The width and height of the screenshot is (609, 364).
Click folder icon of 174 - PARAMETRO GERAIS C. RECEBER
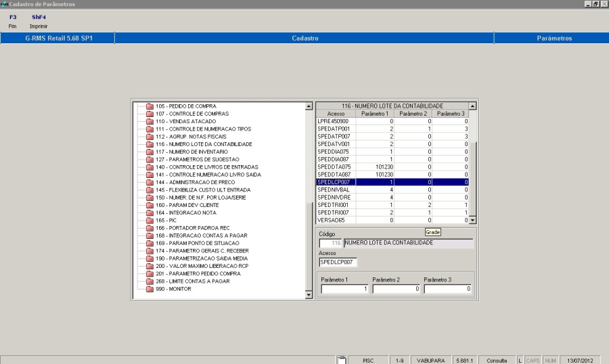150,251
